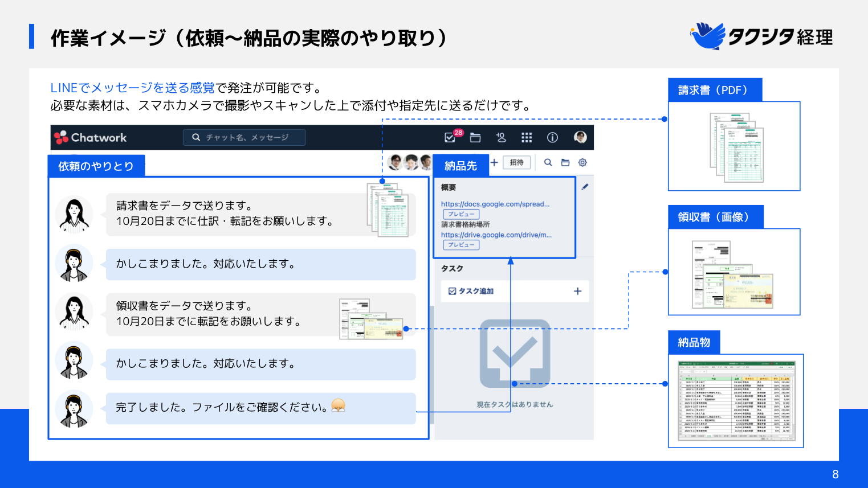Click プレビュー under the docs.google.com link
This screenshot has width=868, height=488.
pyautogui.click(x=461, y=214)
